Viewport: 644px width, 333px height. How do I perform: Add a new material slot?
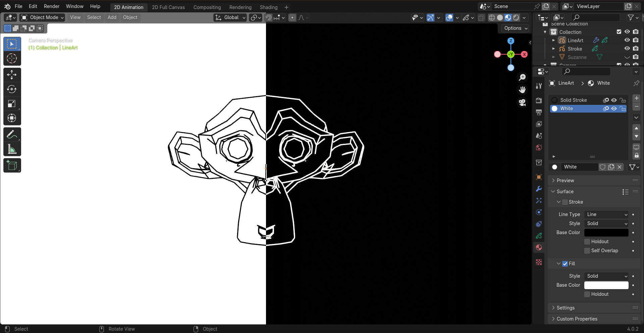point(636,98)
